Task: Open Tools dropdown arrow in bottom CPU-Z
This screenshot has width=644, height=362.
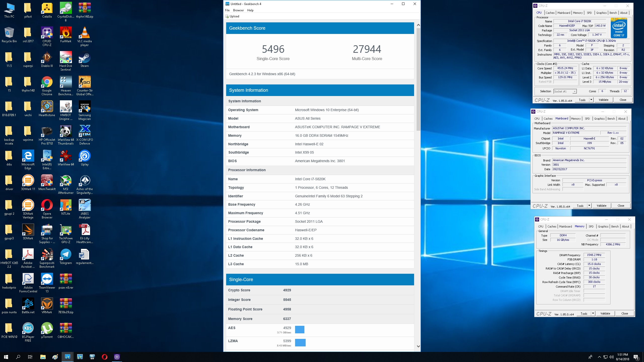Action: point(593,313)
